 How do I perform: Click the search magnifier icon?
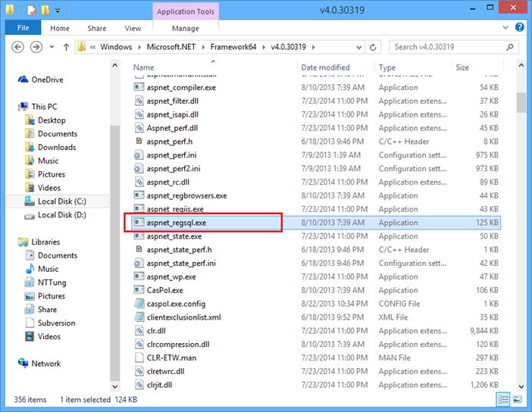pos(509,47)
